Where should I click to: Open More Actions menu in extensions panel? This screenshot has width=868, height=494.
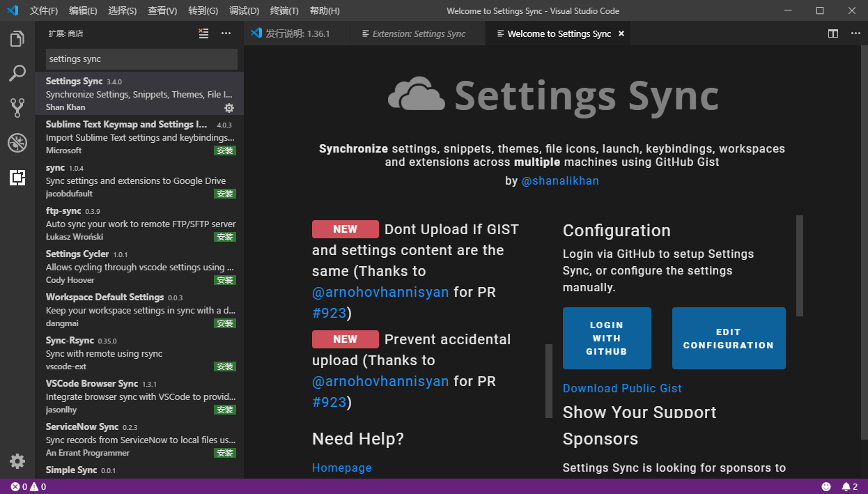pos(225,33)
